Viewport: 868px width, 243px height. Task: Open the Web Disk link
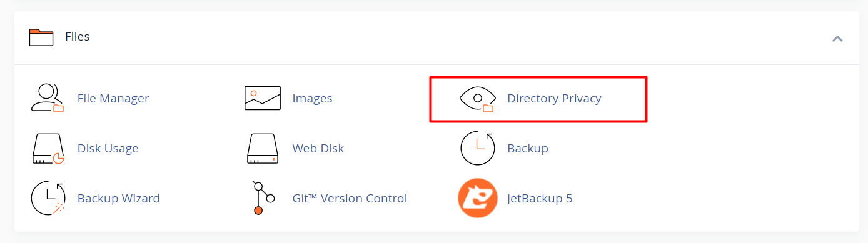click(x=318, y=149)
